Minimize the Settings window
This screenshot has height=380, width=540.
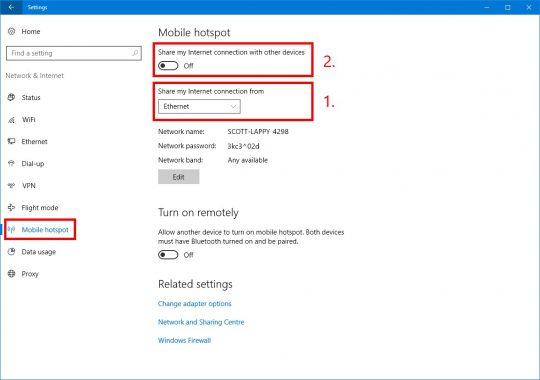487,7
